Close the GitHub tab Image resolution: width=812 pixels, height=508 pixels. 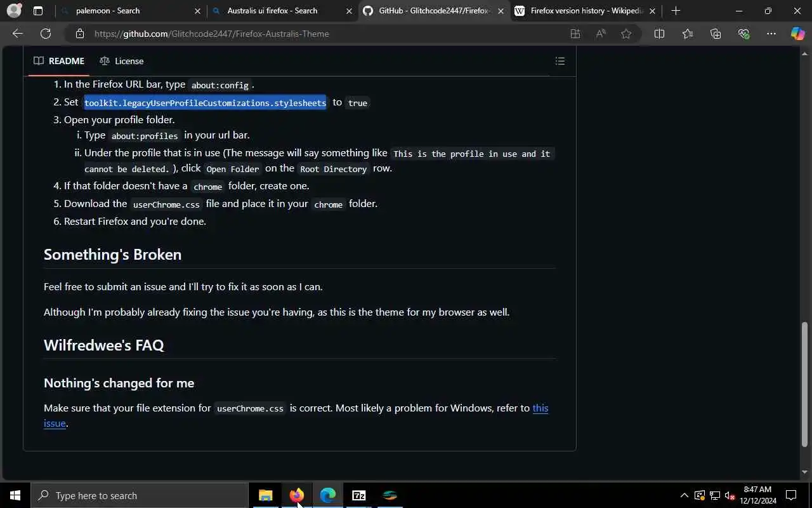pos(501,11)
